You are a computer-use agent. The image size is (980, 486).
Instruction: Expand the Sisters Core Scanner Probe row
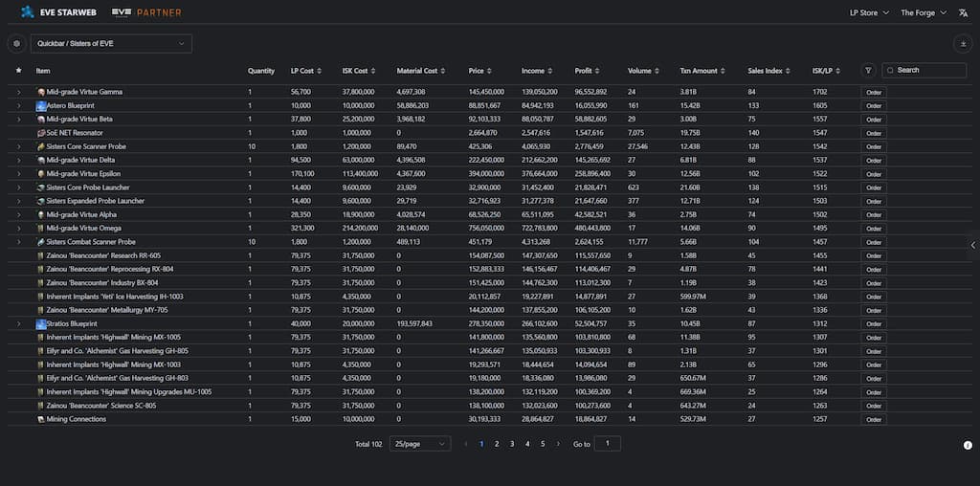click(19, 146)
